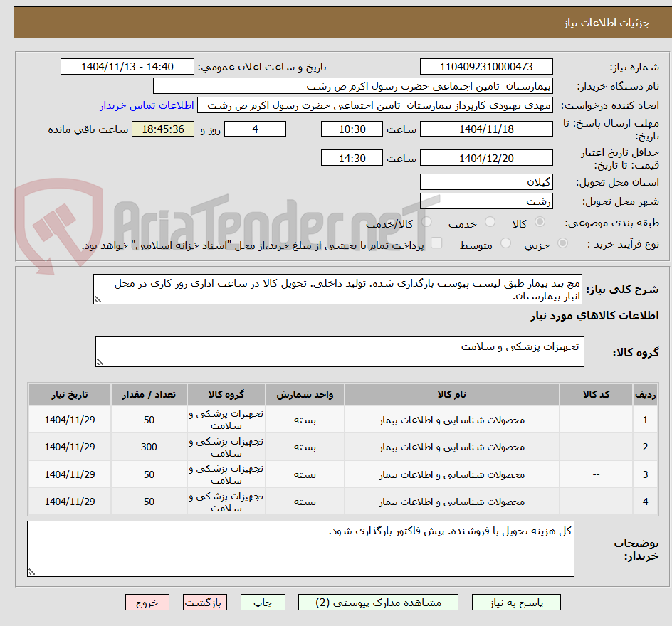Click the date 1404/11/29 in row 3
Viewport: 672px width, 626px height.
[x=70, y=475]
